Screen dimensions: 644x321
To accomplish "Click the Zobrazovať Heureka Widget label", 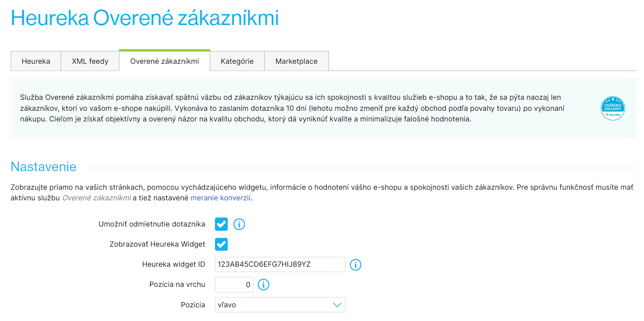I will (x=157, y=244).
